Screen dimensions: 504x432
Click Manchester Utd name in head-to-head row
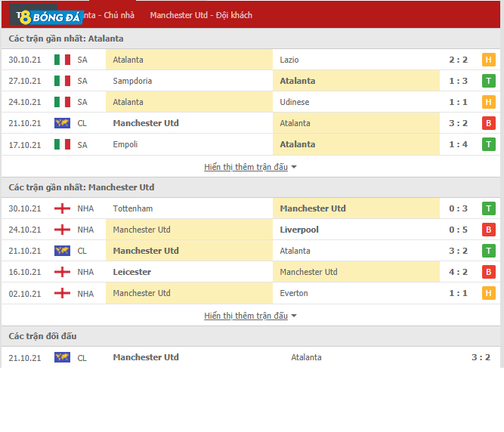click(146, 357)
